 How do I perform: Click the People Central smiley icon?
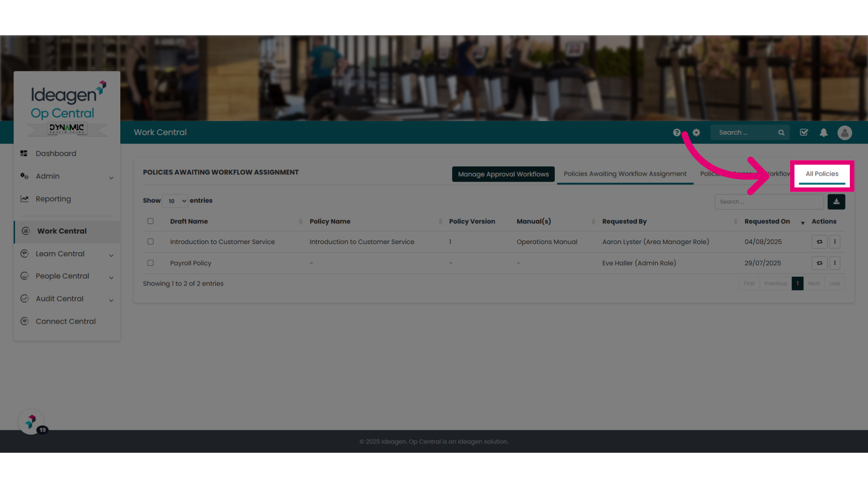(x=24, y=276)
